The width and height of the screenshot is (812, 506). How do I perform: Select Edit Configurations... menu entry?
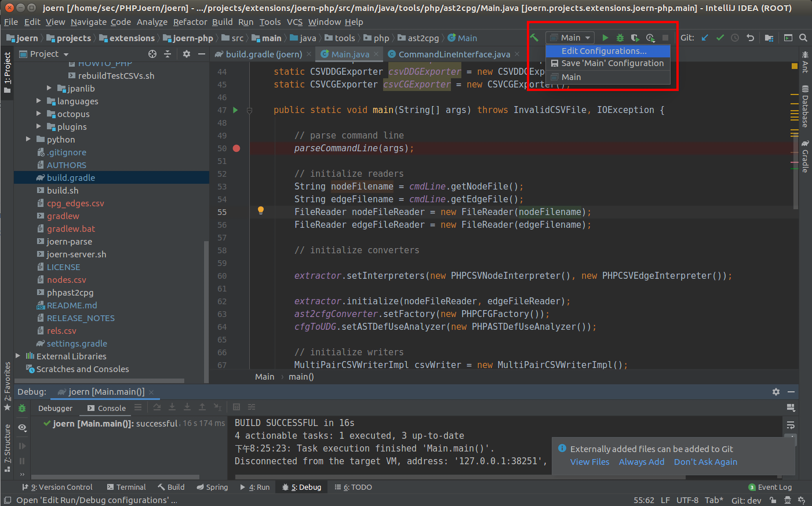click(608, 51)
